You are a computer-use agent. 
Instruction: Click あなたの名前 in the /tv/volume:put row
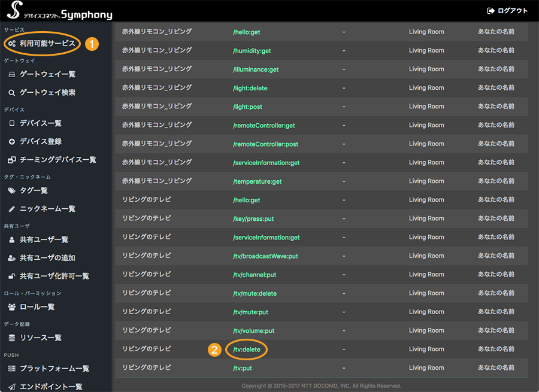click(x=496, y=330)
